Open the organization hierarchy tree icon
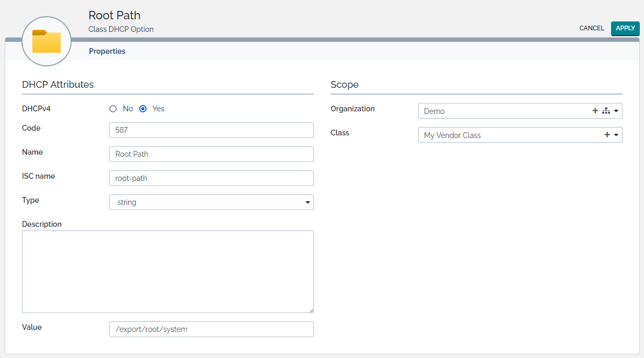Image resolution: width=644 pixels, height=358 pixels. point(606,111)
